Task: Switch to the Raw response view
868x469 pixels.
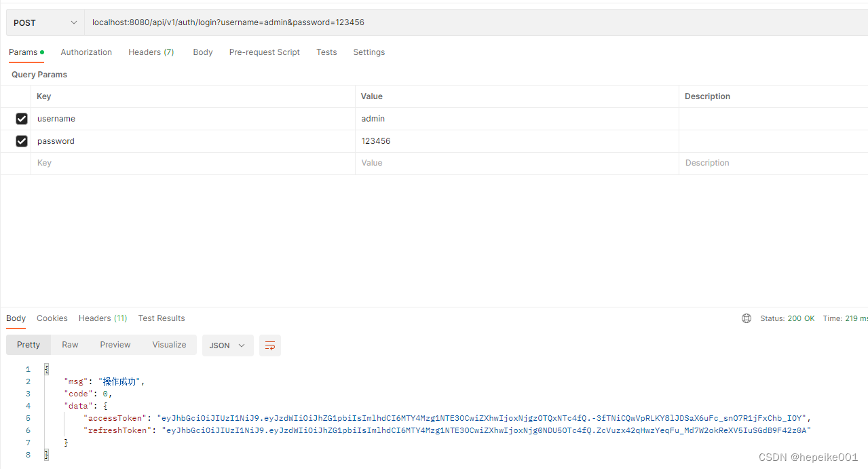Action: click(x=69, y=345)
